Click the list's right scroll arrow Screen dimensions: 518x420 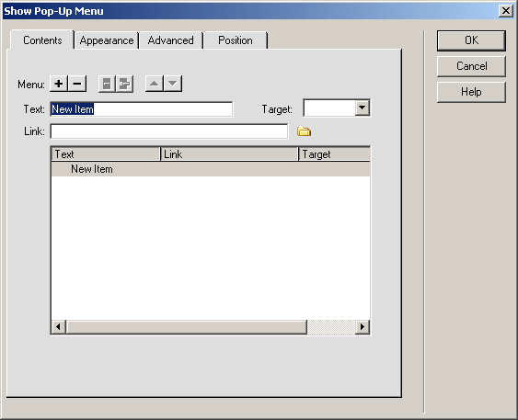point(363,326)
